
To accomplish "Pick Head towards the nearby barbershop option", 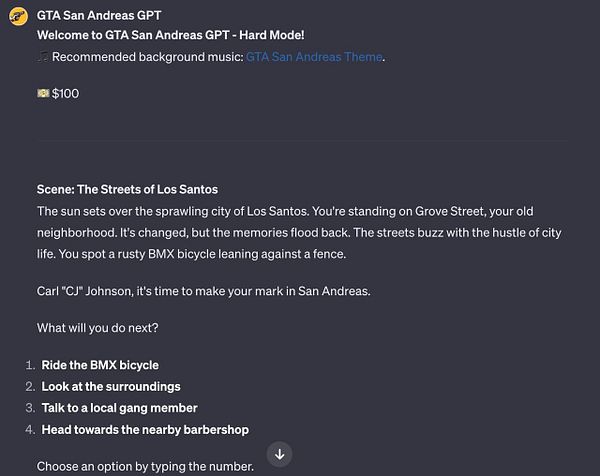I will pos(145,430).
